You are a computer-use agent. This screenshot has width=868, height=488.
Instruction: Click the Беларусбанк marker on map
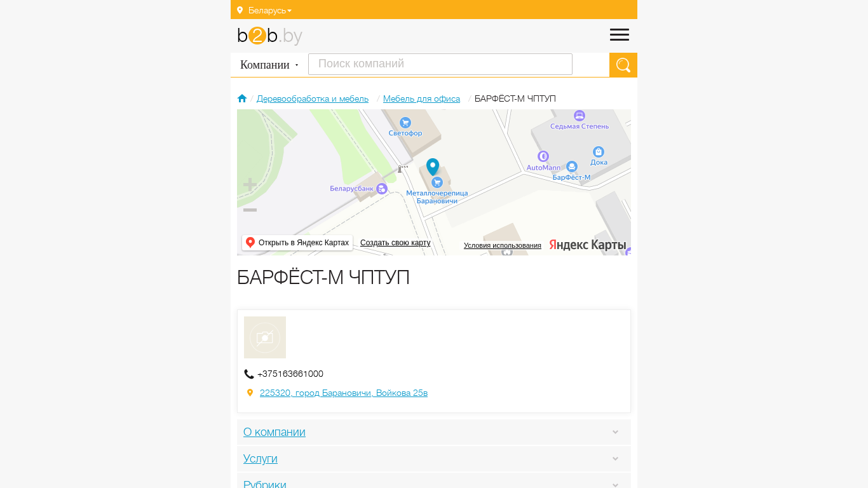(382, 189)
